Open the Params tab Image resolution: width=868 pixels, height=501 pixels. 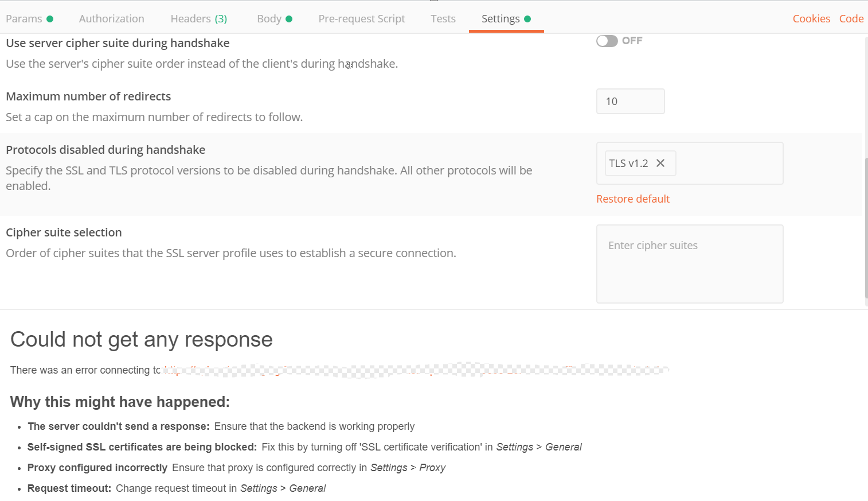[x=24, y=19]
